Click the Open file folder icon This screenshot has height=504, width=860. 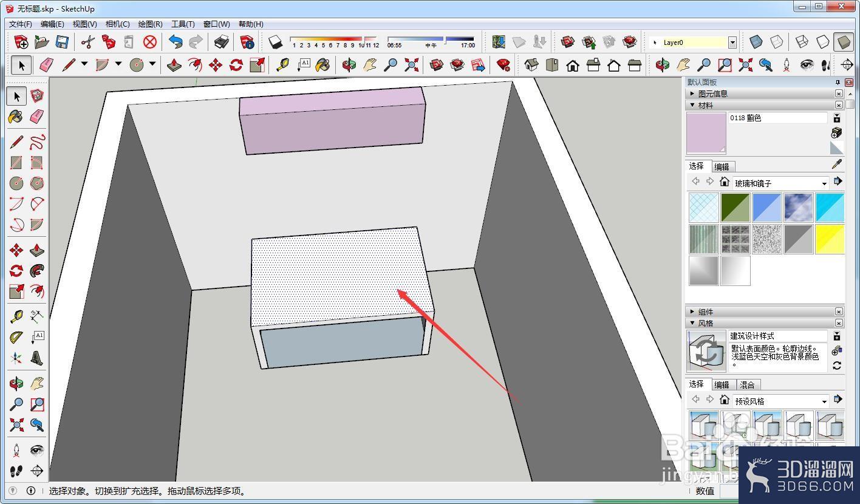point(41,42)
